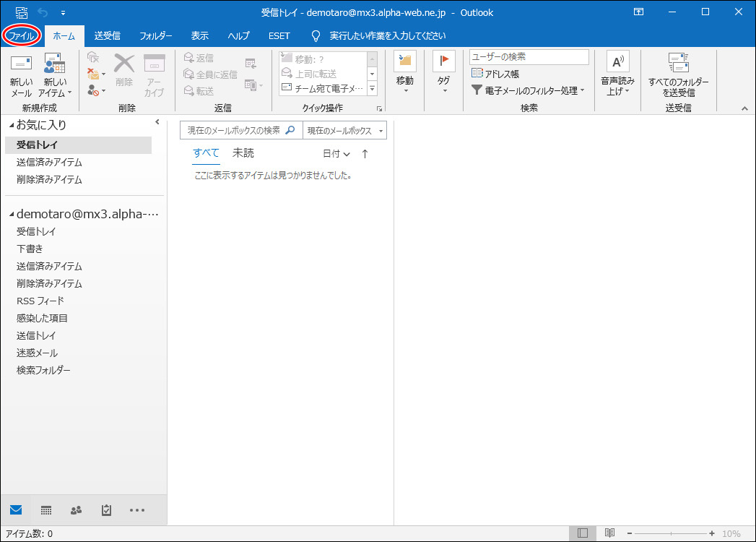Open the 現在のメールボックス scope dropdown
Viewport: 756px width, 542px height.
(x=344, y=130)
